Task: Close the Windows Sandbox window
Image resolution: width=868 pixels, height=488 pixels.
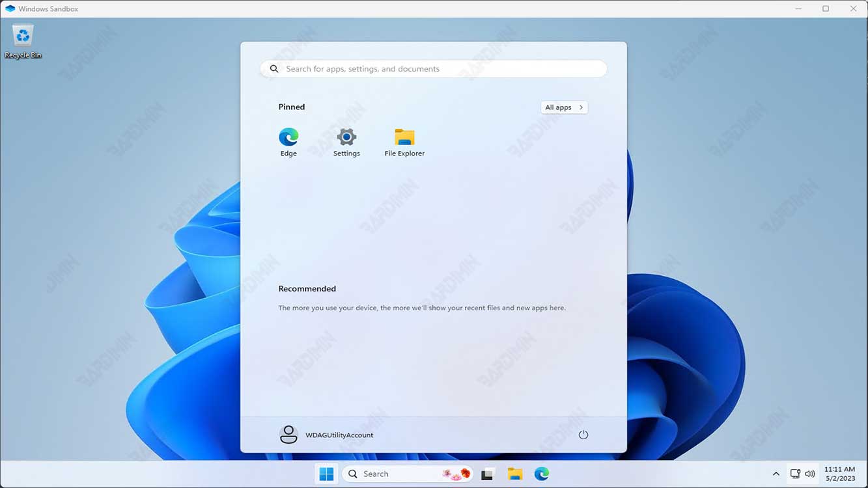Action: tap(853, 8)
